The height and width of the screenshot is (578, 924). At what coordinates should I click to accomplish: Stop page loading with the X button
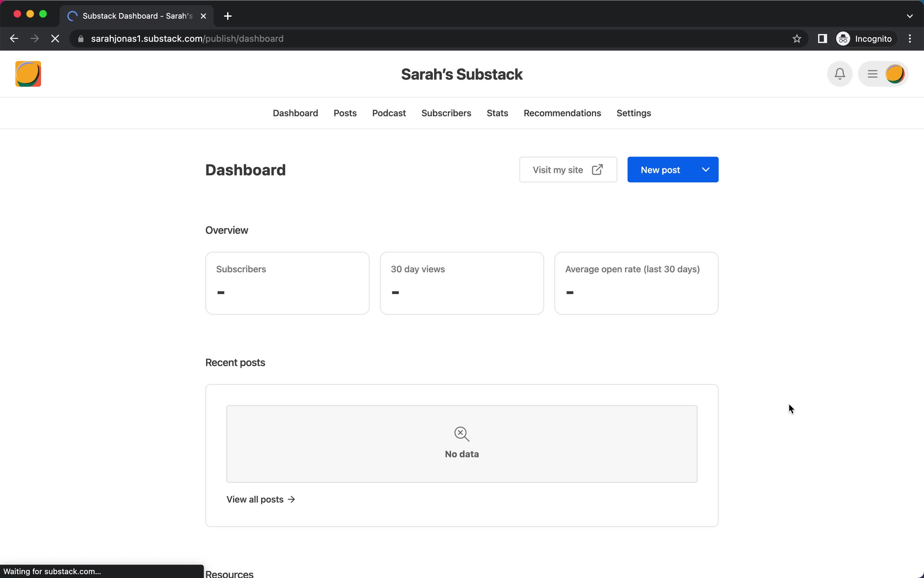click(x=55, y=39)
